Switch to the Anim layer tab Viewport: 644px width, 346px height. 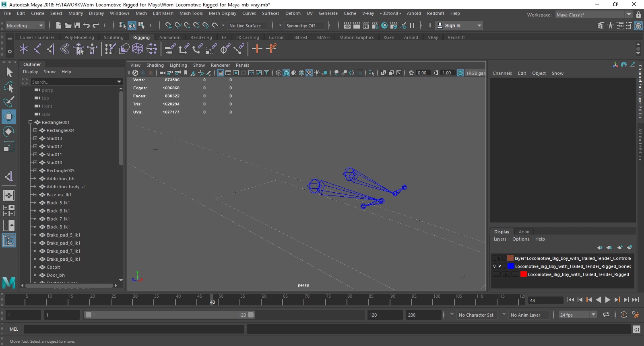[x=524, y=232]
